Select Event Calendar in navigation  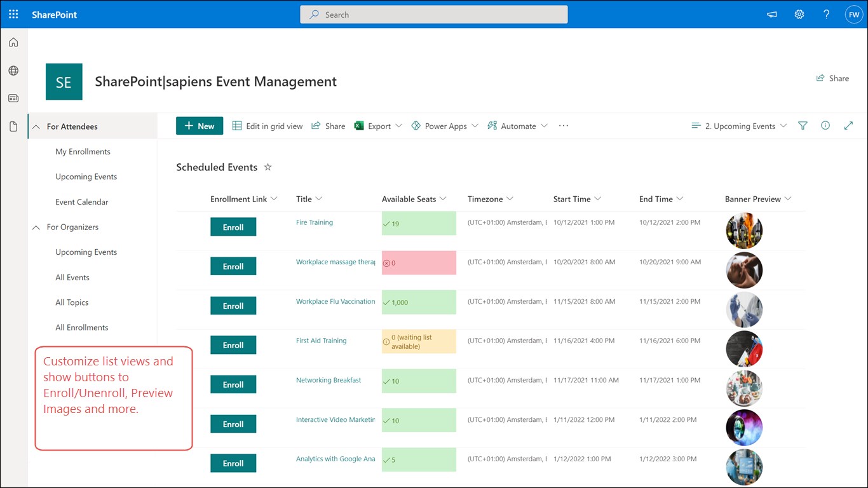[82, 202]
